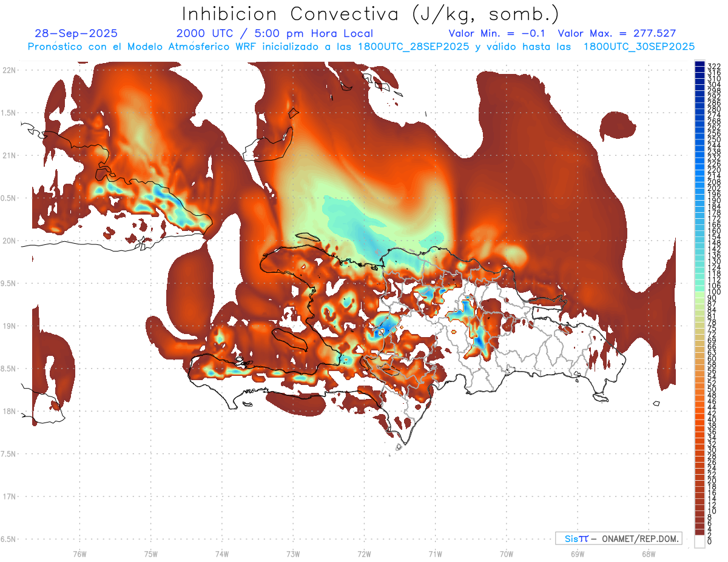The height and width of the screenshot is (562, 728).
Task: Click the '18N' latitude label
Action: click(x=10, y=412)
